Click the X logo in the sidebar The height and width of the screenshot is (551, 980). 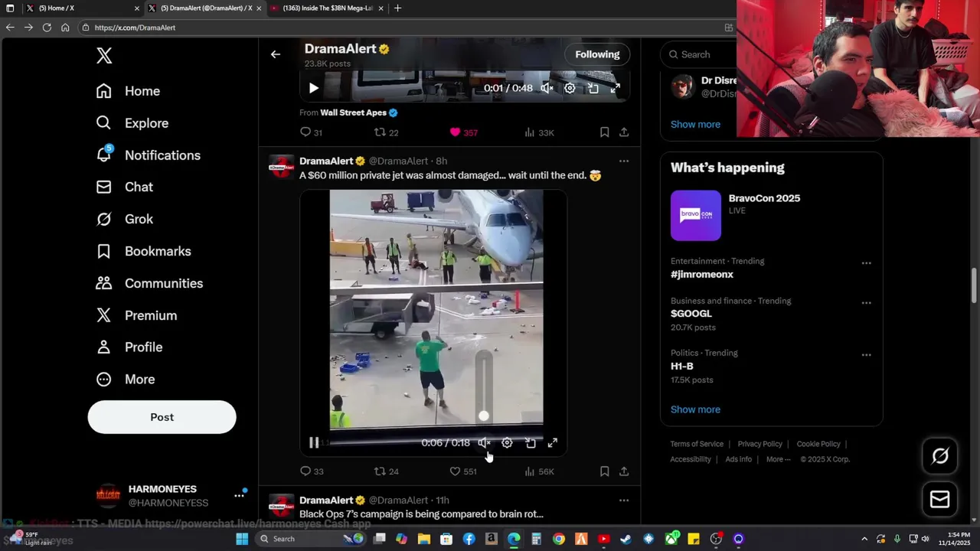point(104,55)
